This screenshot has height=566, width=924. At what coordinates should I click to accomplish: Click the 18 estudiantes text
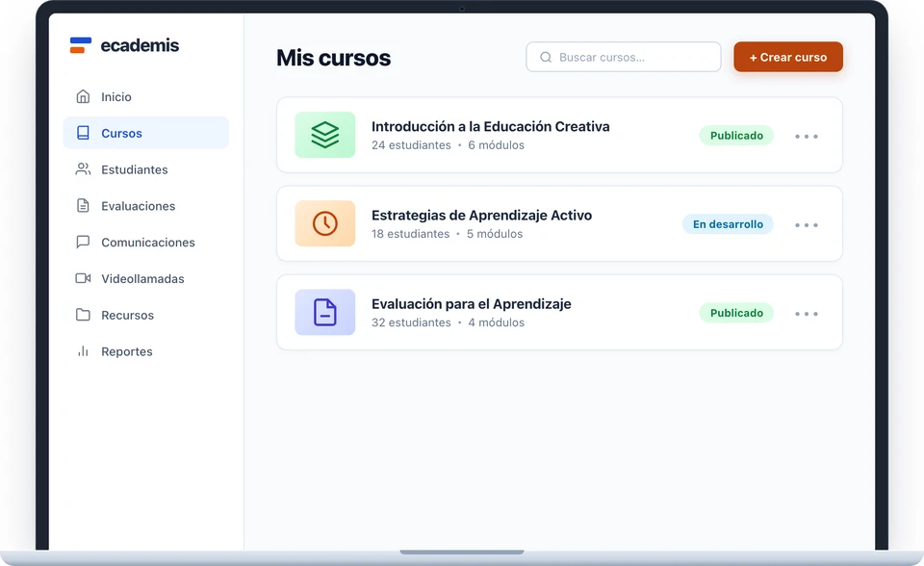coord(410,234)
